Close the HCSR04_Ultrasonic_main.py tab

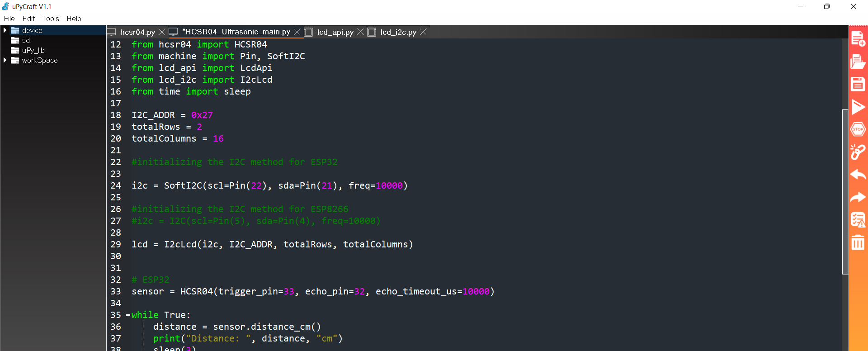pos(297,32)
